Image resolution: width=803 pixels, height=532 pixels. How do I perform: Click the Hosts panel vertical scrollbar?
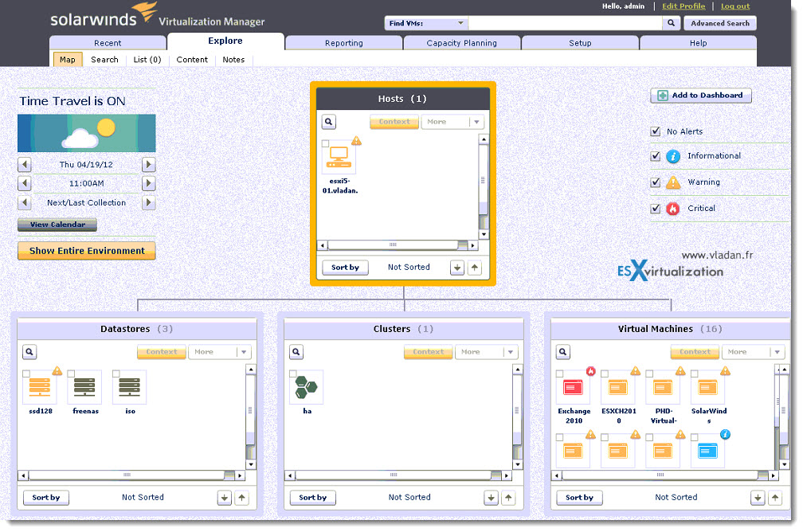tap(483, 187)
